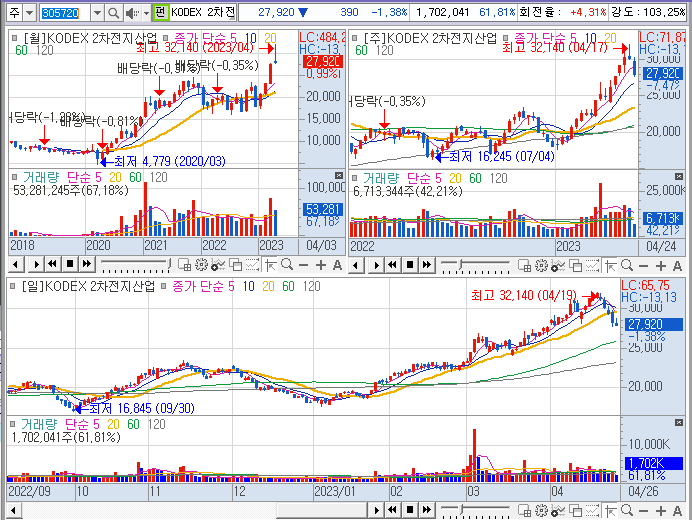692x520 pixels.
Task: Close the weekly chart volume panel
Action: 679,177
